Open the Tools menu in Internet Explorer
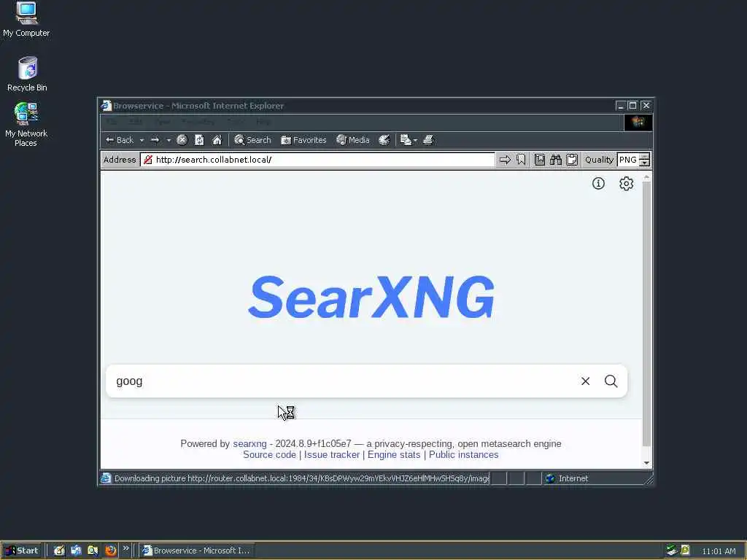Viewport: 747px width, 560px height. pyautogui.click(x=236, y=122)
